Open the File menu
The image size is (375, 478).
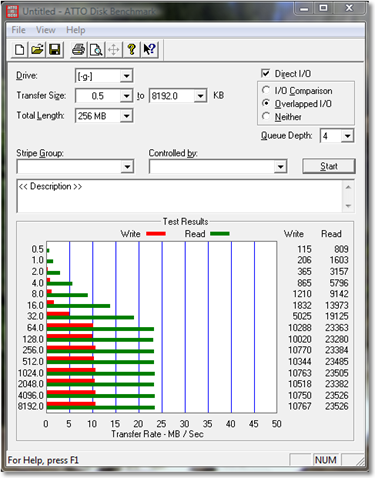point(18,30)
